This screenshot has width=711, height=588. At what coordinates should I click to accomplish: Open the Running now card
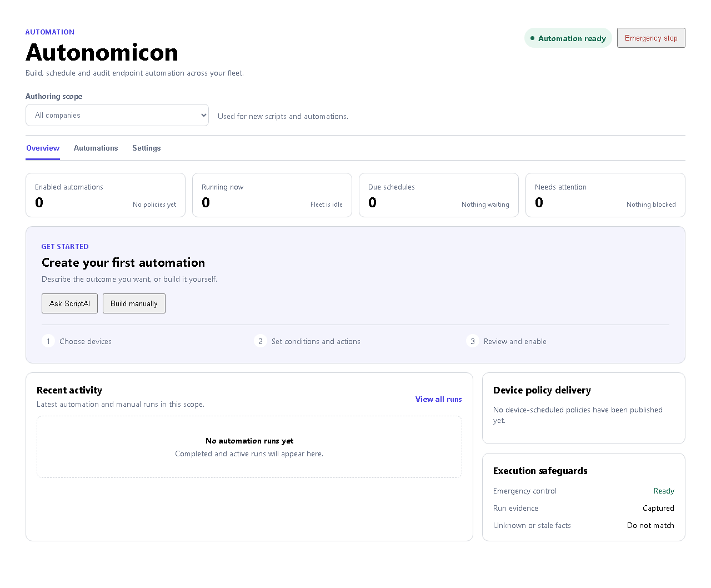click(x=272, y=195)
